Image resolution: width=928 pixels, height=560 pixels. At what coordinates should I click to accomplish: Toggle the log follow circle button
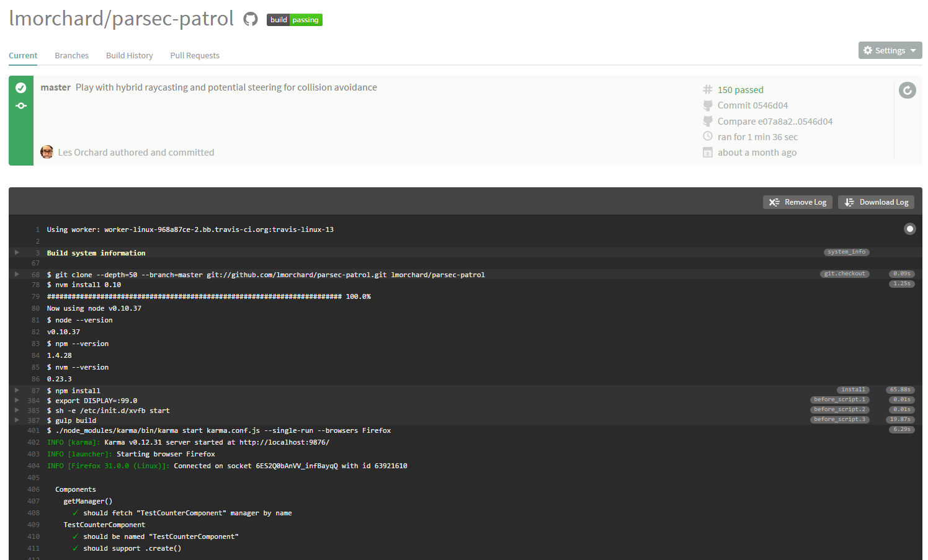coord(909,229)
